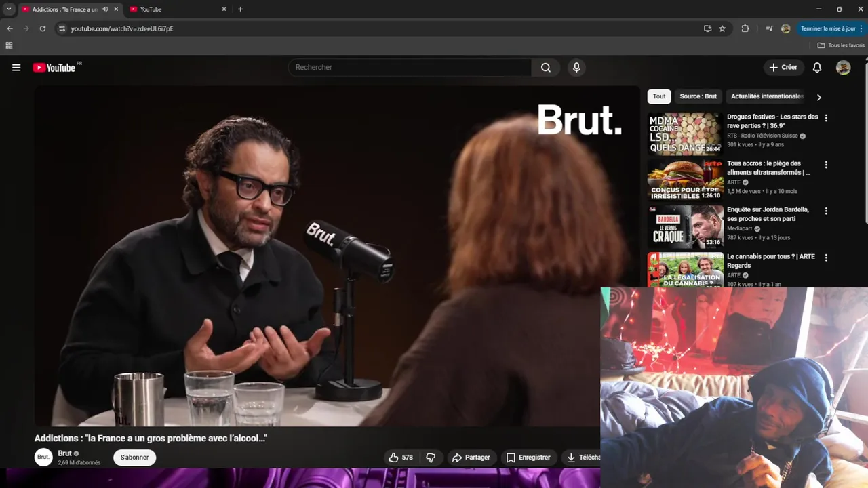Screen dimensions: 868x488
Task: Open the Tous les favoris folder
Action: click(841, 45)
